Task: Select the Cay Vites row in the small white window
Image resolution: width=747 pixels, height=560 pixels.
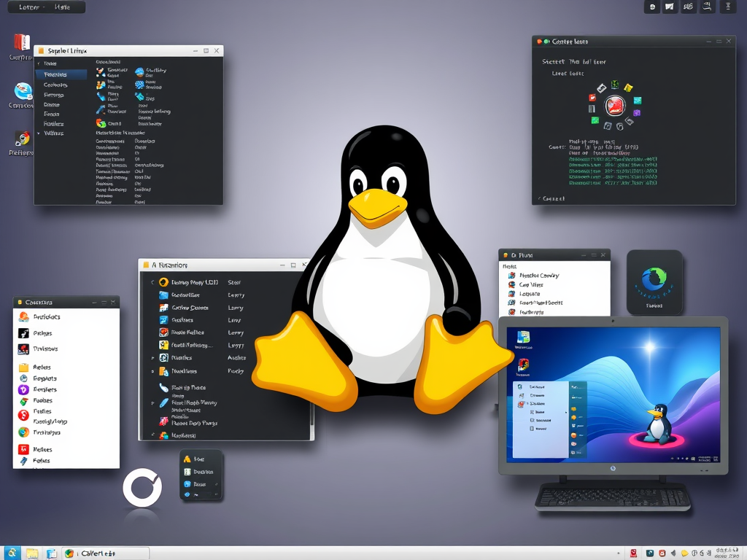Action: point(554,285)
